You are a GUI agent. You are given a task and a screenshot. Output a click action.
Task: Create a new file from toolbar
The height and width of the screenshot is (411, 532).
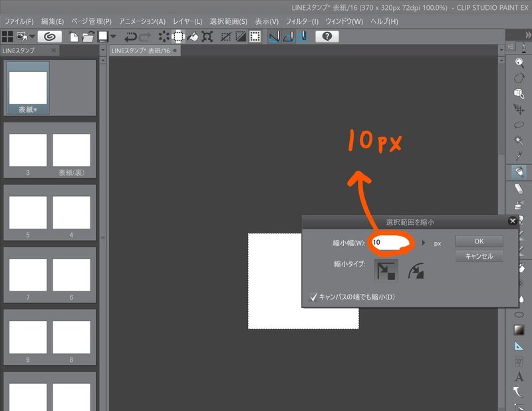73,37
